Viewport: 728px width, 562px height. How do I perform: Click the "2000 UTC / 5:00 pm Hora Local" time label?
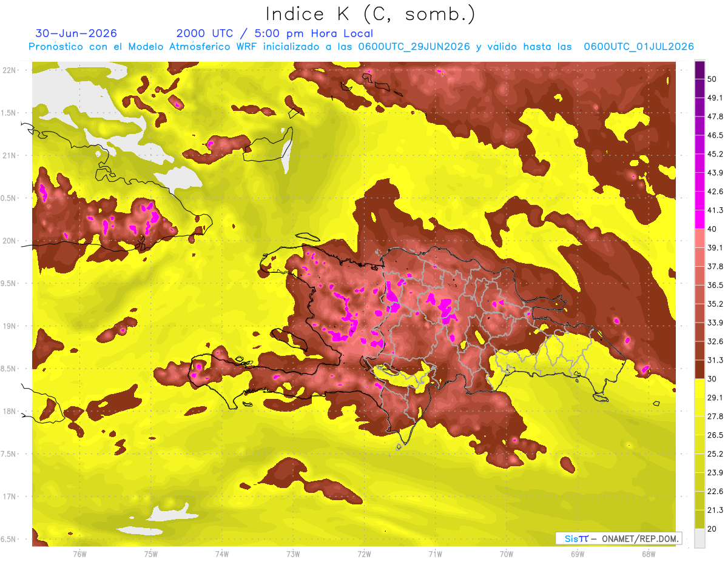click(274, 33)
